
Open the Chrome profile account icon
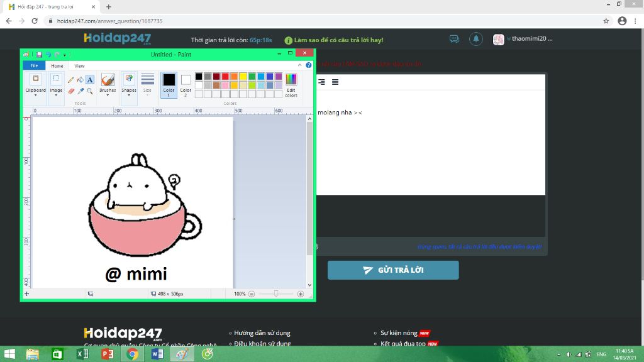[x=622, y=21]
